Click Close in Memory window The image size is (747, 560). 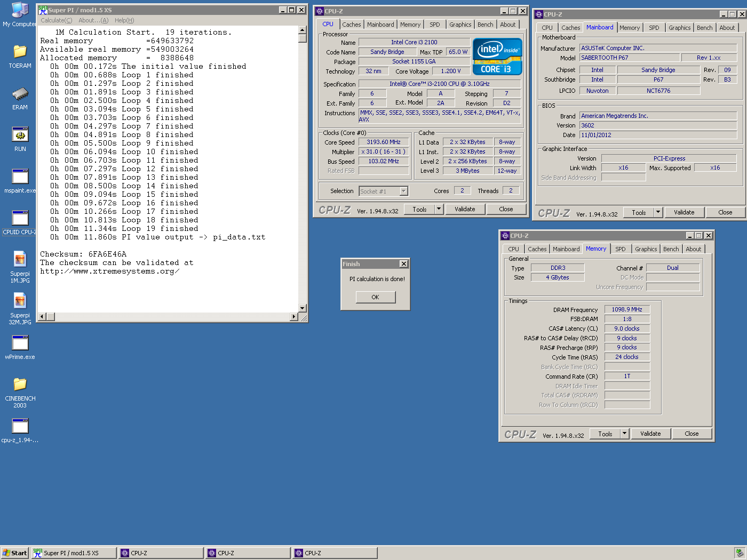tap(692, 434)
